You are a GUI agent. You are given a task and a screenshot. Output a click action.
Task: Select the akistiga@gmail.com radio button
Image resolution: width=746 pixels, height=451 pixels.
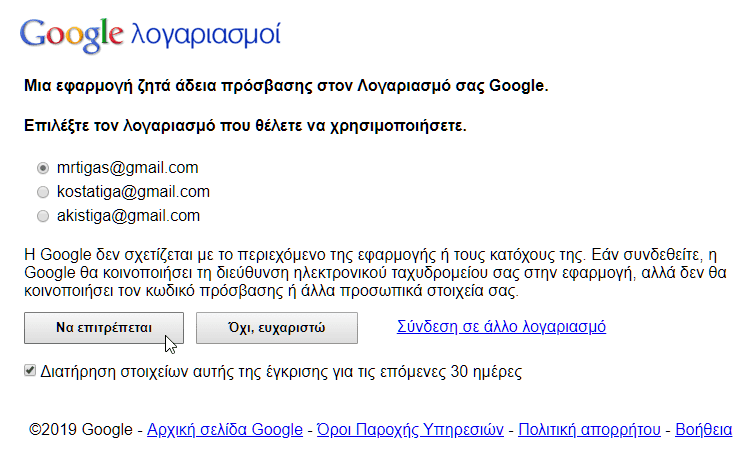[43, 216]
